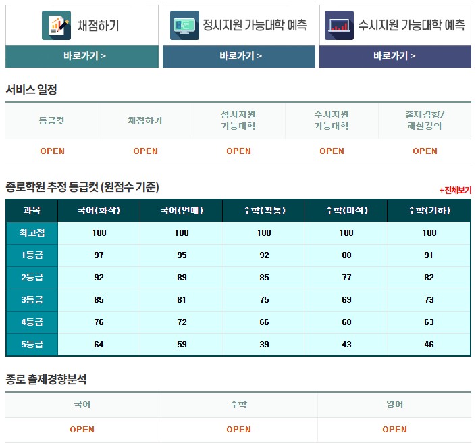476x448 pixels.
Task: Click the 서비스 일정 section heading
Action: (31, 90)
